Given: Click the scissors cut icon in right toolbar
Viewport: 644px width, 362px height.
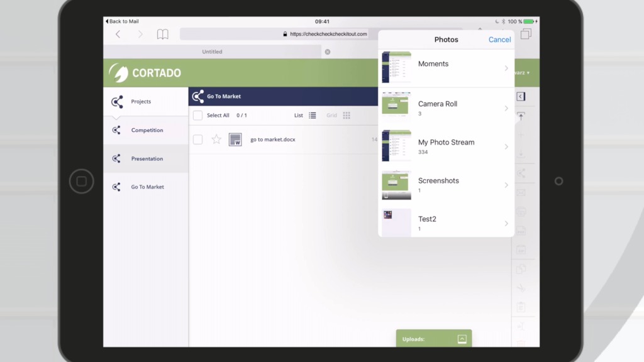Looking at the screenshot, I should [x=521, y=288].
